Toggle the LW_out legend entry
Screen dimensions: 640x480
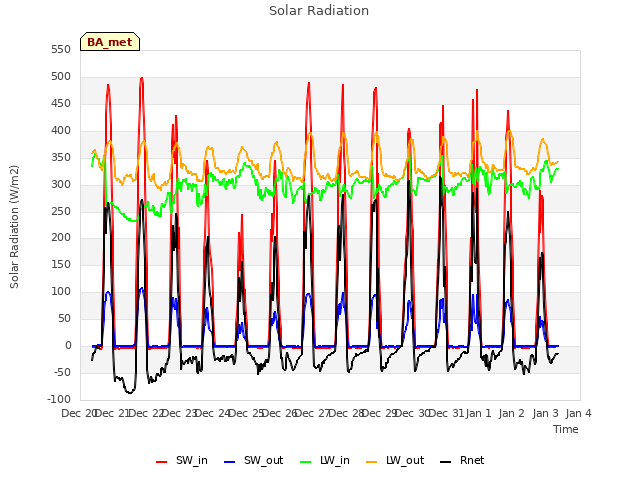[x=395, y=460]
